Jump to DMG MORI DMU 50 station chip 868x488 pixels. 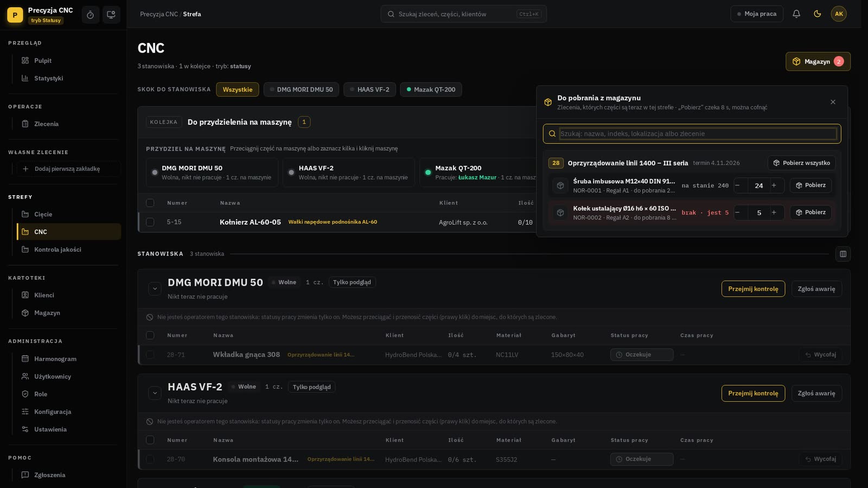(x=301, y=89)
